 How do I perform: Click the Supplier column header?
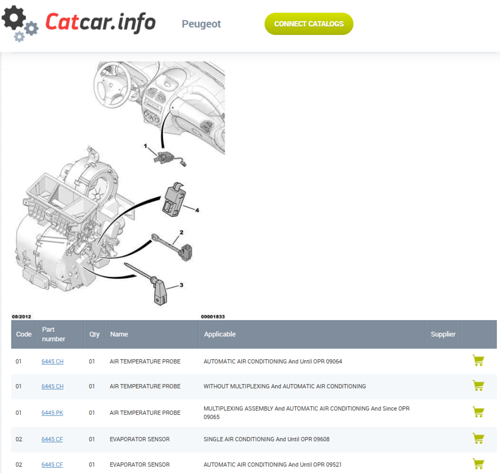click(443, 334)
